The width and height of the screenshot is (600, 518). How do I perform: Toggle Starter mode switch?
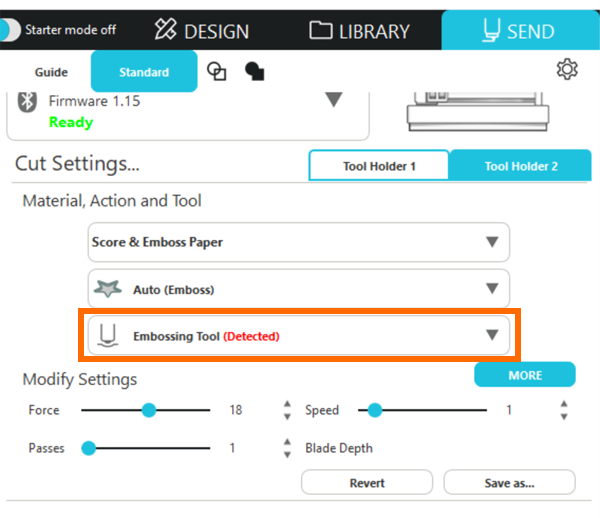(x=11, y=30)
